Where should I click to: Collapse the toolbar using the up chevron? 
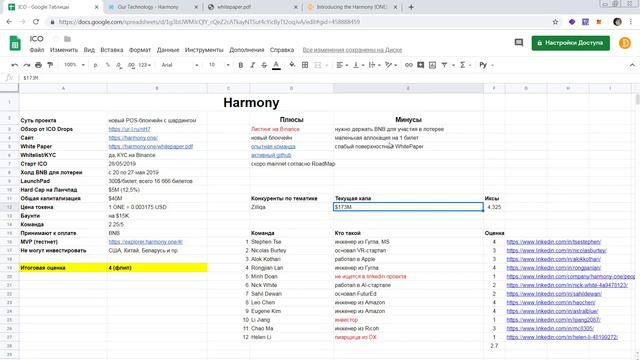[632, 65]
